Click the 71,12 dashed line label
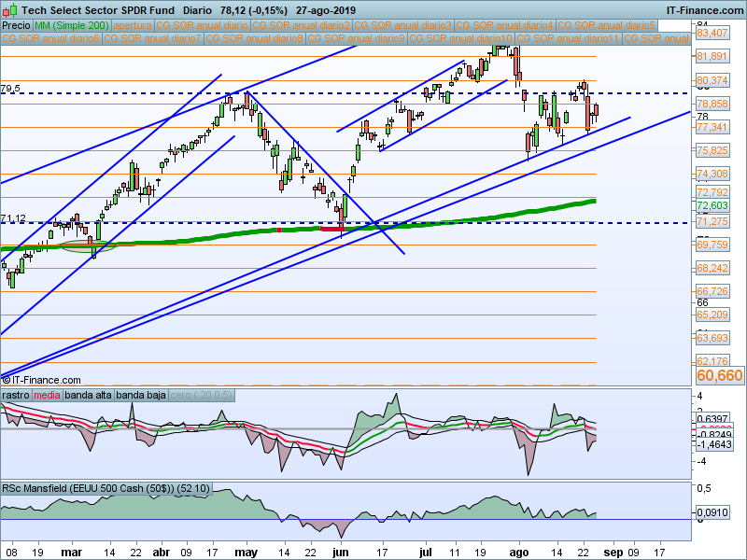 (13, 218)
